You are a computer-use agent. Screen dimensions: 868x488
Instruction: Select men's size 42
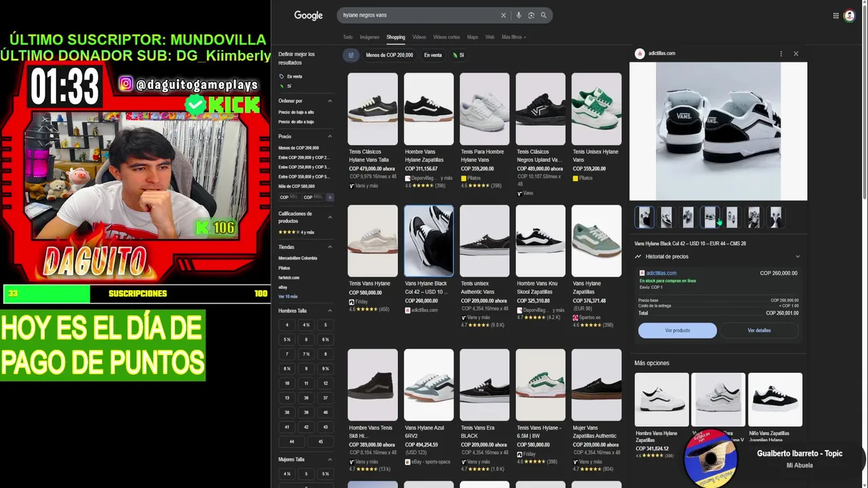pyautogui.click(x=306, y=428)
